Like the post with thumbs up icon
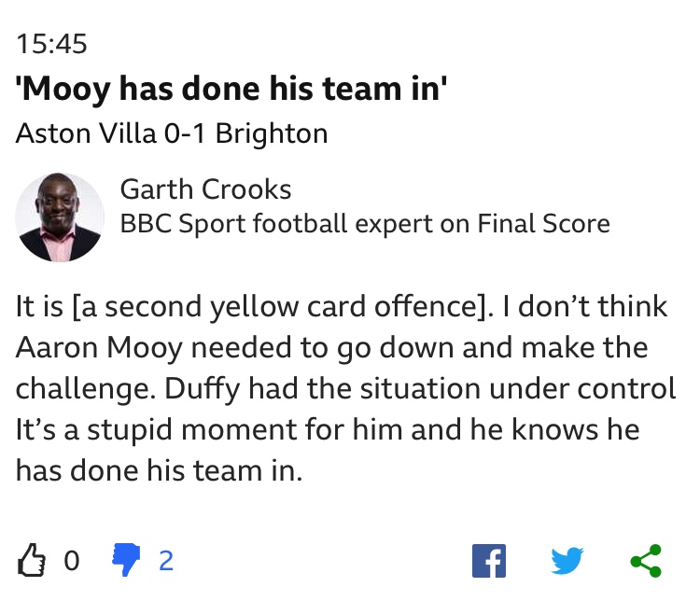The width and height of the screenshot is (700, 615). pos(31,560)
